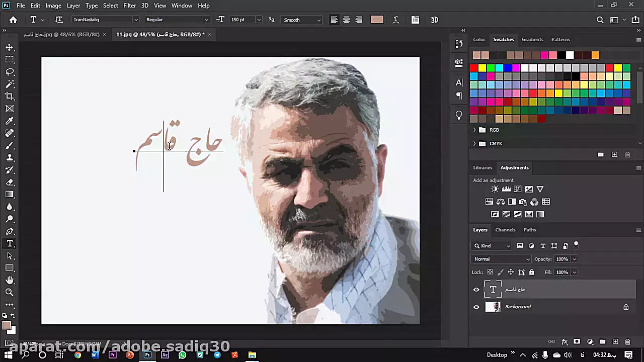Viewport: 644px width, 362px height.
Task: Select the Crop tool
Action: pyautogui.click(x=10, y=96)
